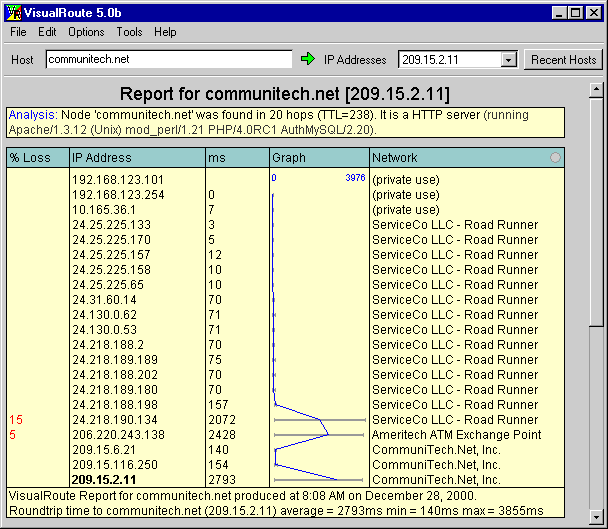Click the Analysis link

click(33, 115)
